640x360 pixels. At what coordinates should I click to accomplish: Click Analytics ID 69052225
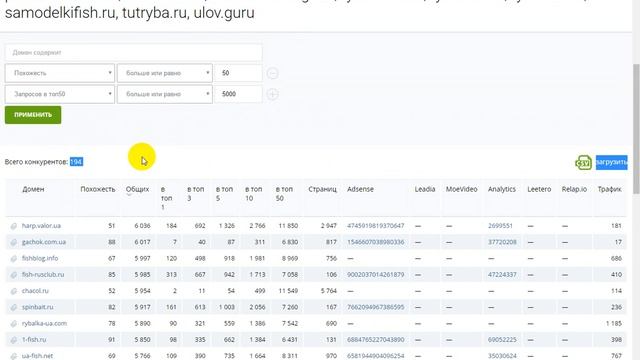click(x=502, y=340)
